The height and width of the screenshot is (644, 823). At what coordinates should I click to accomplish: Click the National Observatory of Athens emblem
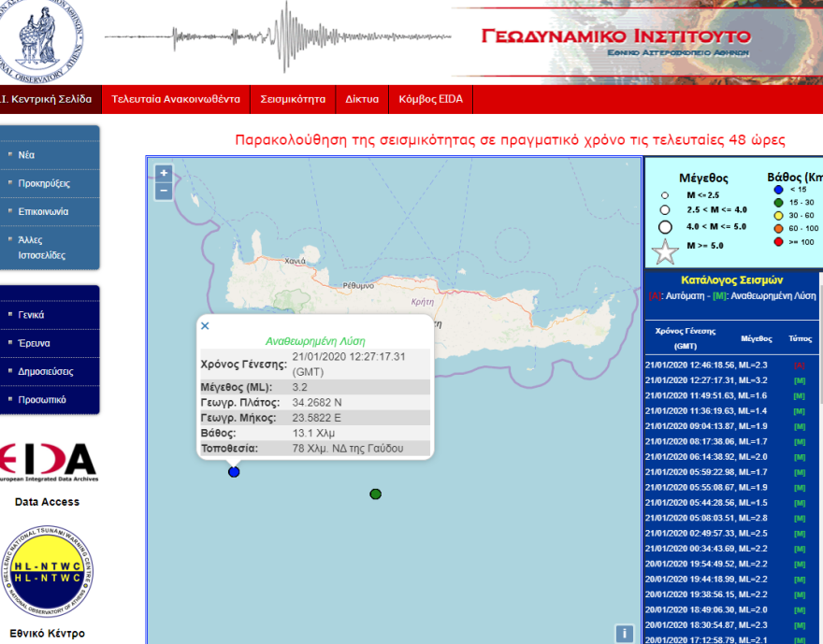point(39,36)
